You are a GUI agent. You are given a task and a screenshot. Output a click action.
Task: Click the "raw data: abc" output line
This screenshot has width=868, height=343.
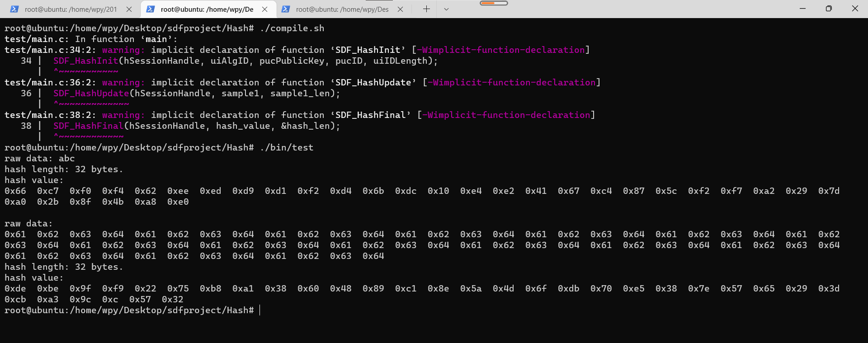point(40,158)
